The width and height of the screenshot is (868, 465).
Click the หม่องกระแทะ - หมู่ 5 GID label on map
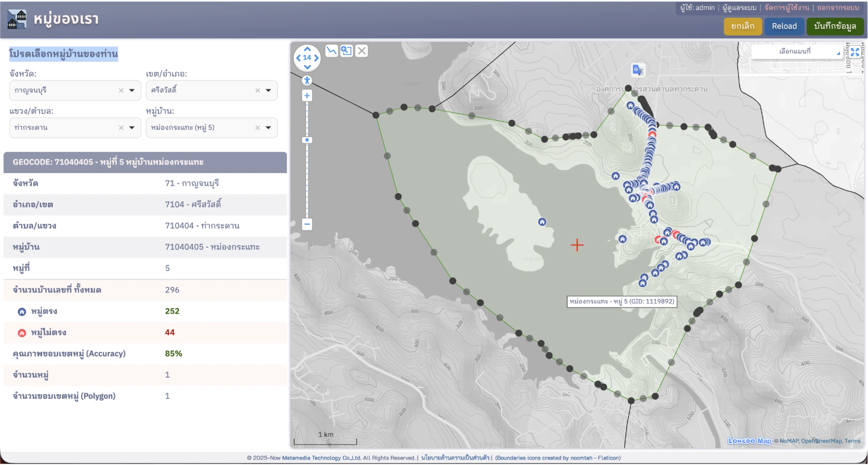coord(622,301)
